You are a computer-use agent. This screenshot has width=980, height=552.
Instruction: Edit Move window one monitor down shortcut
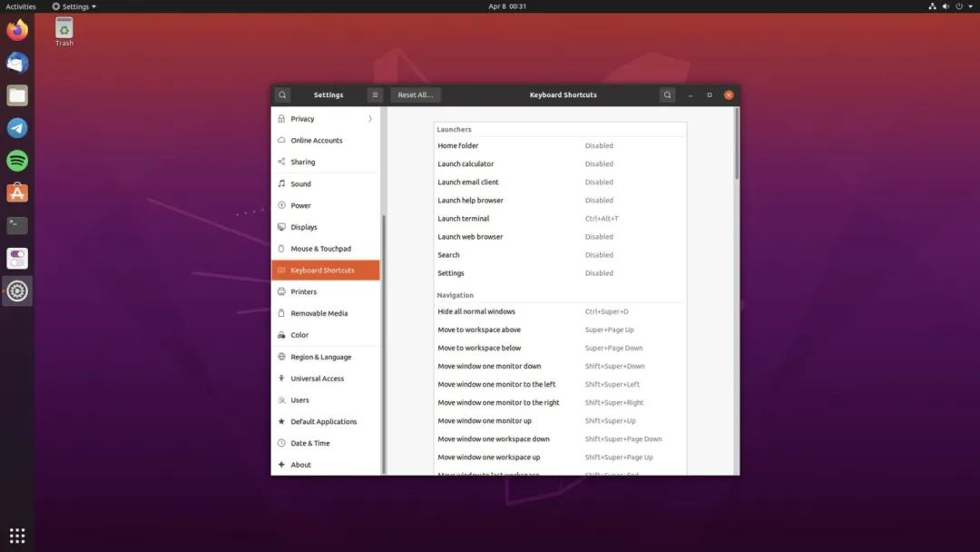[x=560, y=366]
